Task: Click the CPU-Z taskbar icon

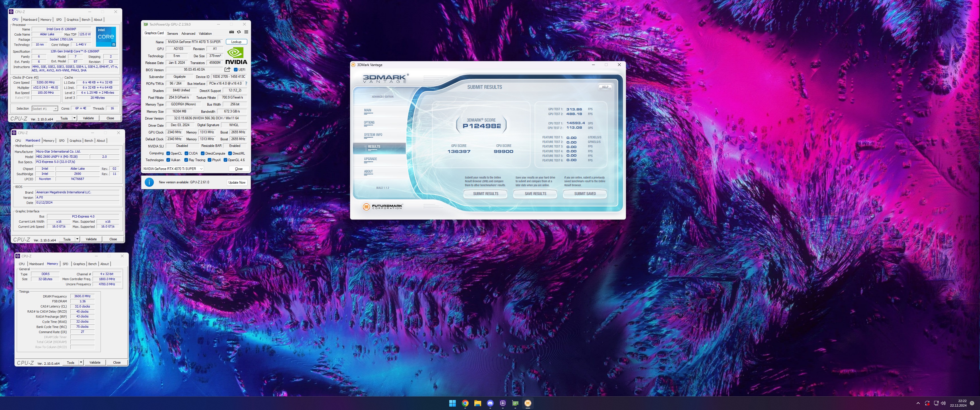Action: [x=503, y=403]
